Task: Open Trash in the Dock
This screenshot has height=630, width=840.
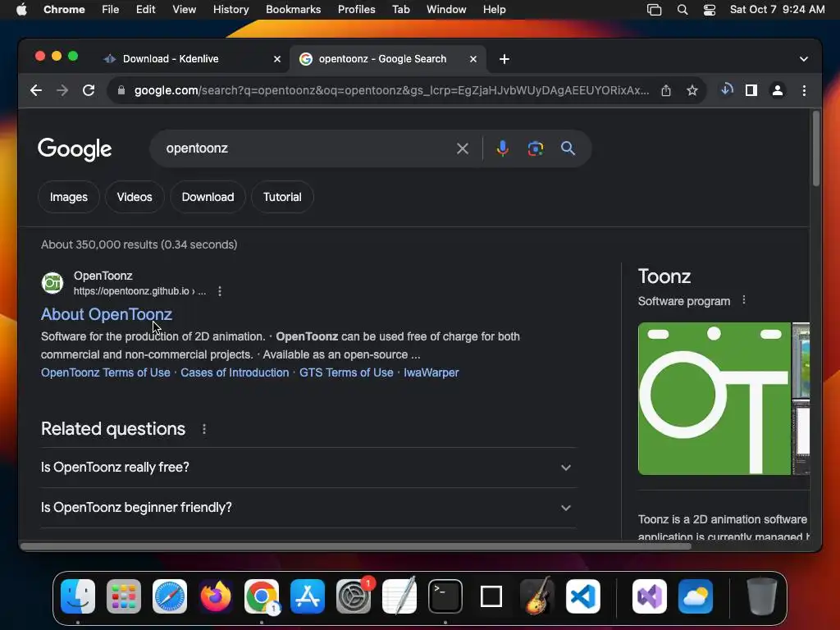Action: [761, 596]
